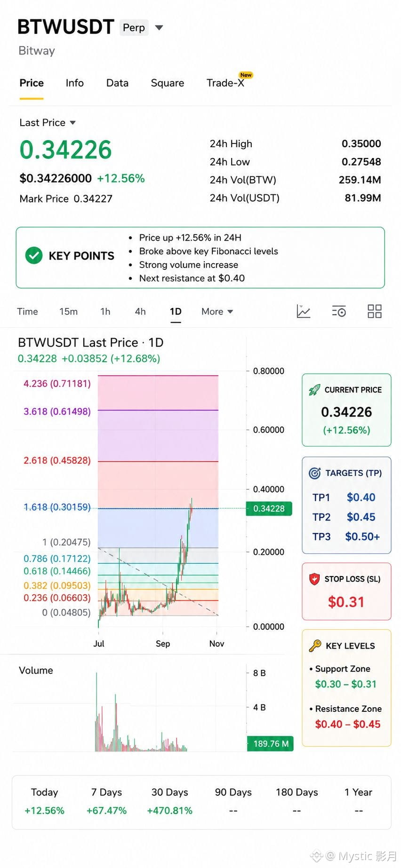This screenshot has width=401, height=868.
Task: Click the Sep label on chart time axis
Action: coord(163,644)
